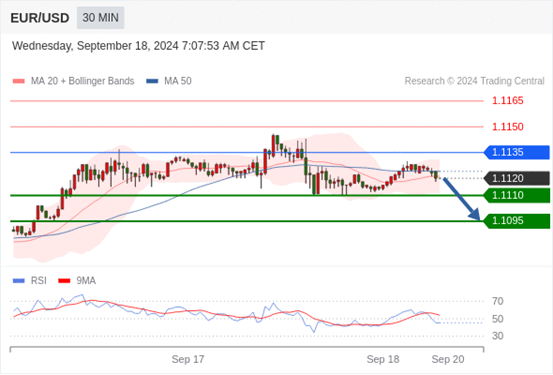Click the Sep 17 date axis label
This screenshot has height=375, width=553.
coord(188,359)
